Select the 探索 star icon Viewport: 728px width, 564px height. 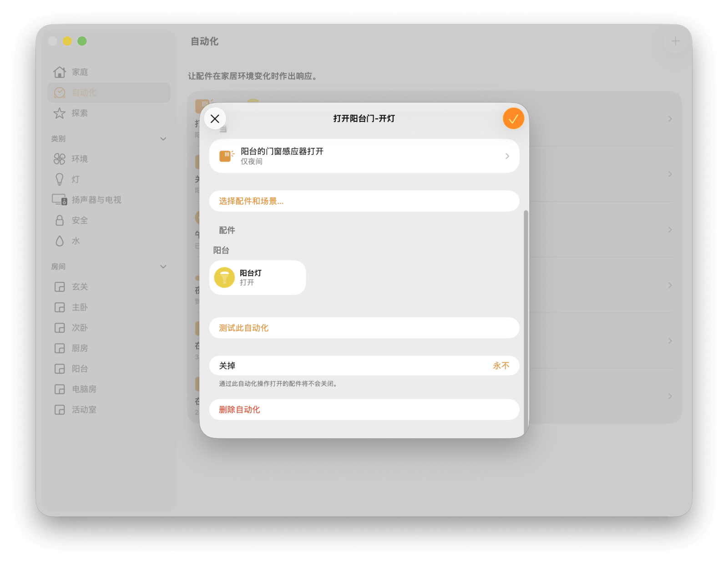click(60, 113)
